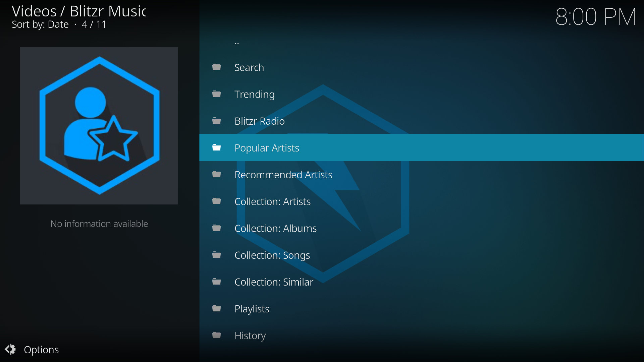Select Blitzr Radio

[259, 121]
